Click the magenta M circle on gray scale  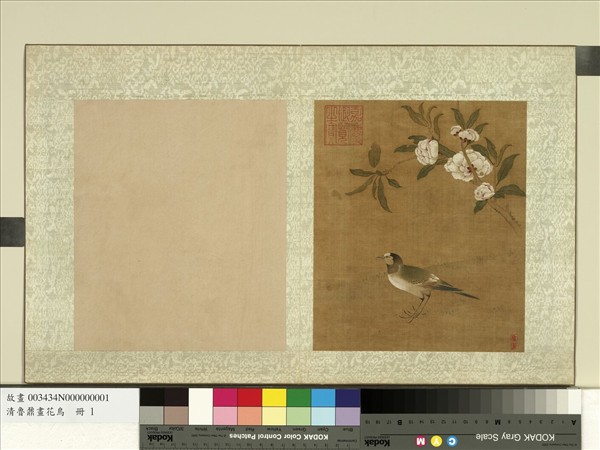pos(421,442)
